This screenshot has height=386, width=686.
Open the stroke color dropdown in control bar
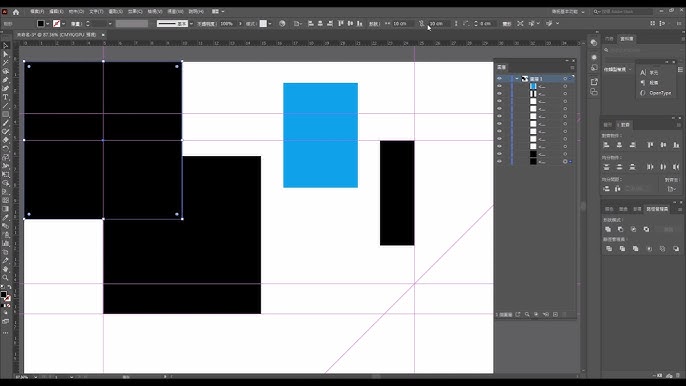[x=63, y=24]
